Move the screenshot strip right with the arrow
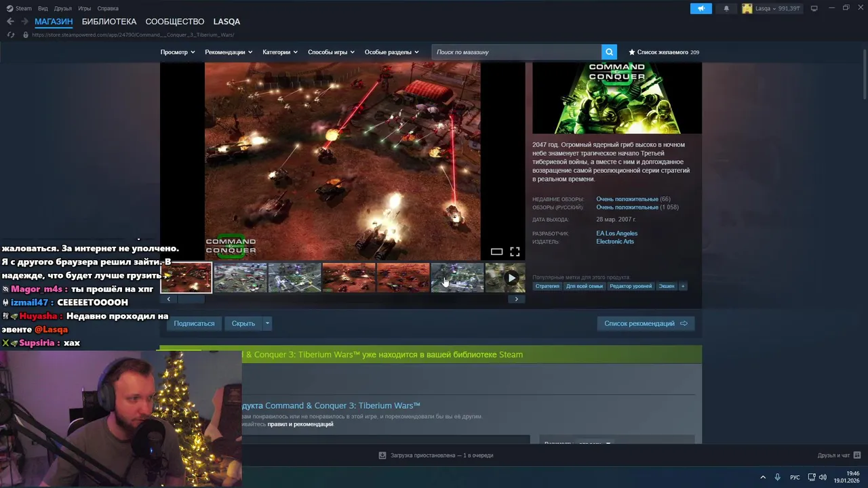The height and width of the screenshot is (488, 868). point(517,299)
